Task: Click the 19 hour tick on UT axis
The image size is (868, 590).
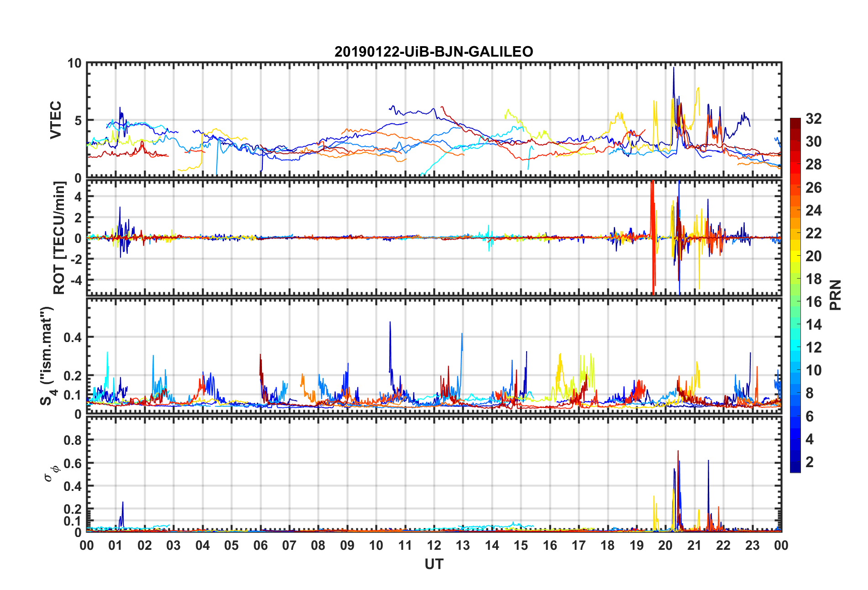Action: coord(637,545)
